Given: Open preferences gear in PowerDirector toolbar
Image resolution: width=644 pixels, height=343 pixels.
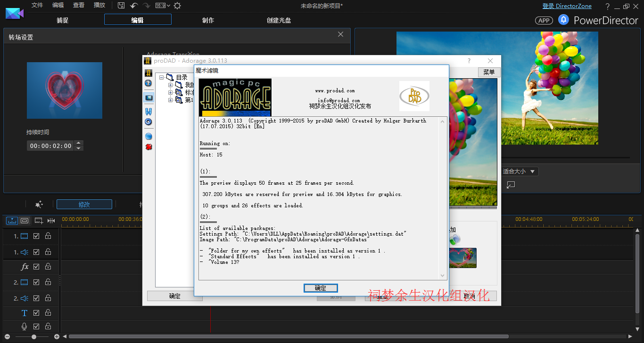Looking at the screenshot, I should [x=177, y=6].
